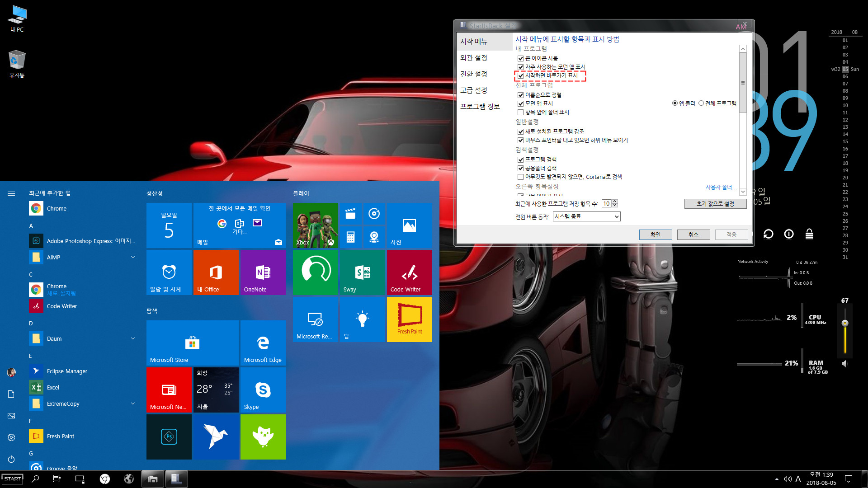Open the OneNote tile
868x488 pixels.
(x=263, y=272)
